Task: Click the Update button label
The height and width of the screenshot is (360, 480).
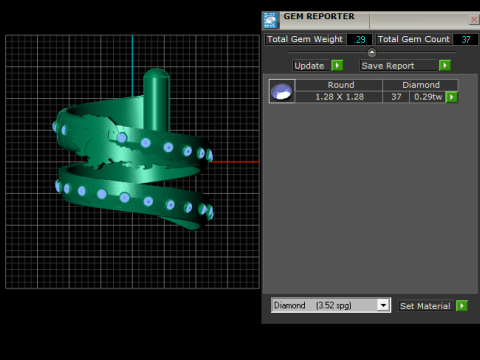Action: click(311, 66)
